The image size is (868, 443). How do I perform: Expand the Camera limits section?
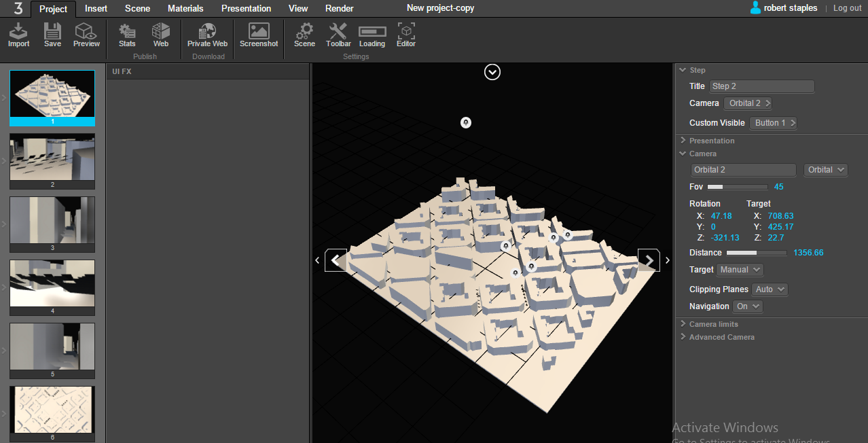[x=713, y=324]
